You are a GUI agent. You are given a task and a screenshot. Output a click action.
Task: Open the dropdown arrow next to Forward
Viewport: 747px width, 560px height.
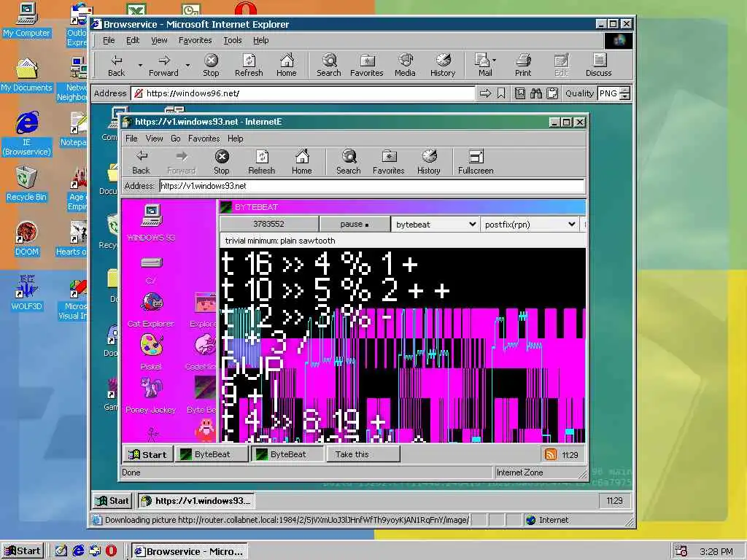[x=187, y=65]
